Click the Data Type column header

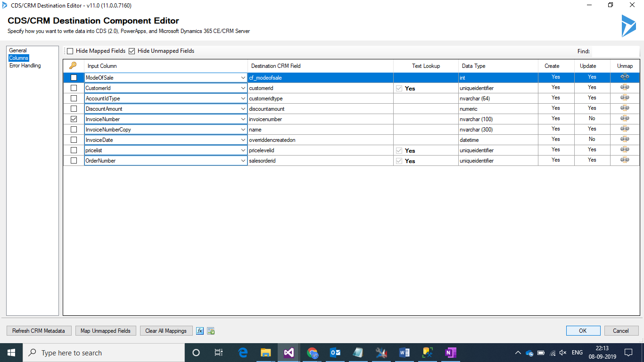click(x=498, y=66)
